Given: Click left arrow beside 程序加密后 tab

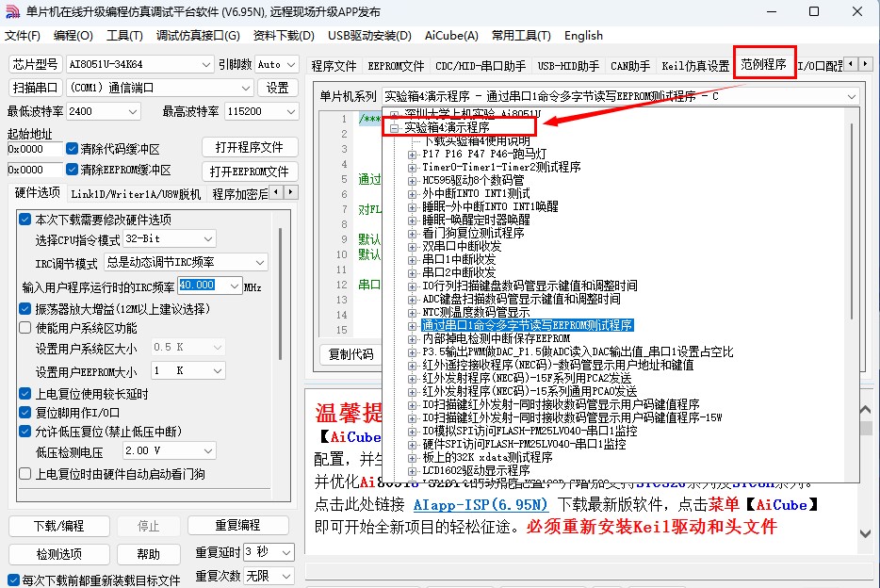Looking at the screenshot, I should click(x=276, y=192).
